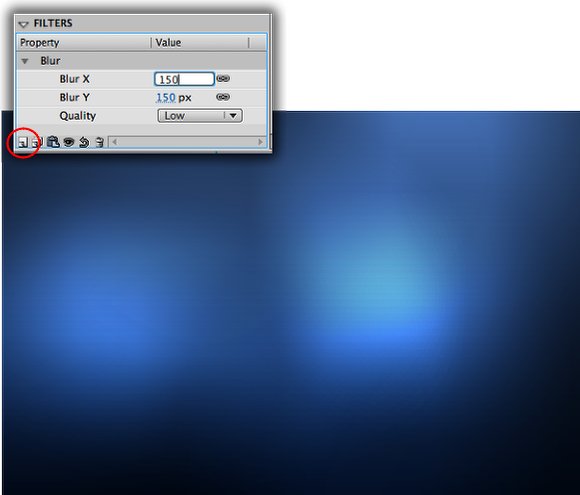The image size is (580, 495).
Task: Click the Delete filter trash icon
Action: (x=100, y=142)
